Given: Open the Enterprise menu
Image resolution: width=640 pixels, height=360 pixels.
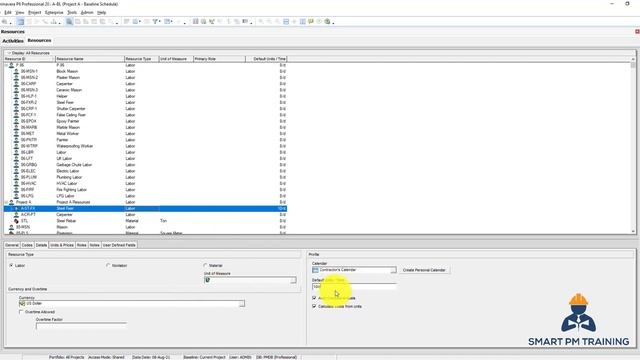Looking at the screenshot, I should 54,13.
